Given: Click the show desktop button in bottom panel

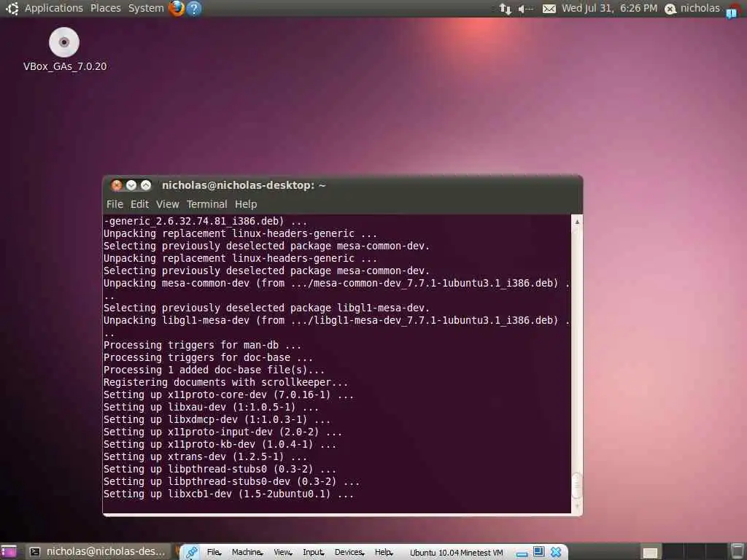Looking at the screenshot, I should [x=8, y=552].
